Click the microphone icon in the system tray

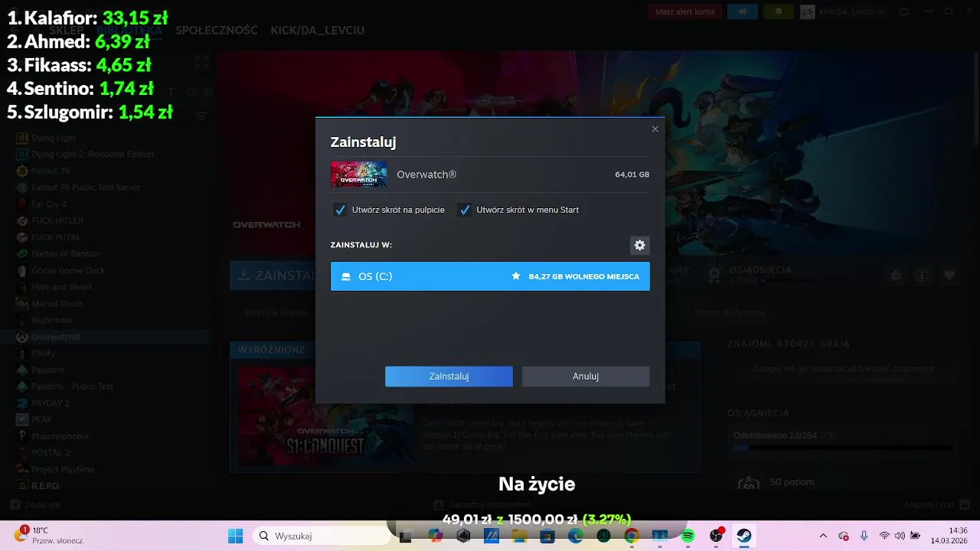(x=864, y=536)
